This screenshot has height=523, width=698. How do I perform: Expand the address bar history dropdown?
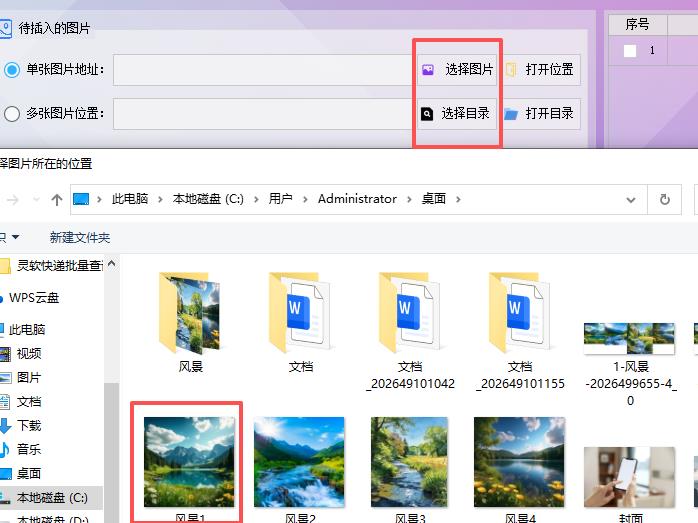(x=633, y=199)
